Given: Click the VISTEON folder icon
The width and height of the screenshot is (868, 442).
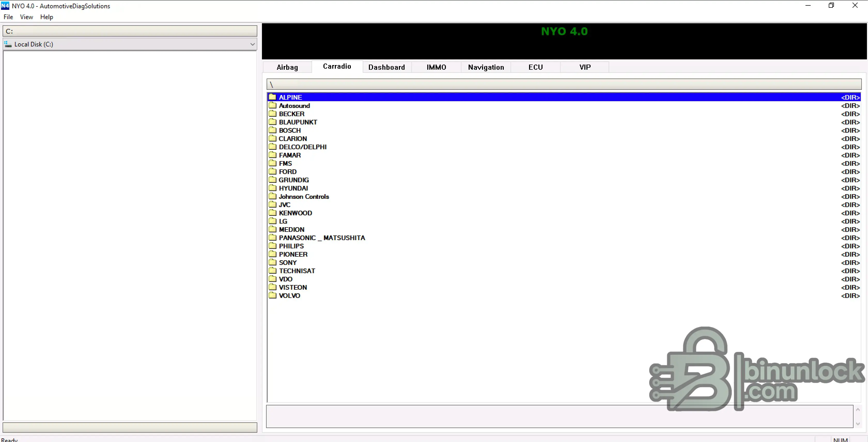Looking at the screenshot, I should point(272,287).
